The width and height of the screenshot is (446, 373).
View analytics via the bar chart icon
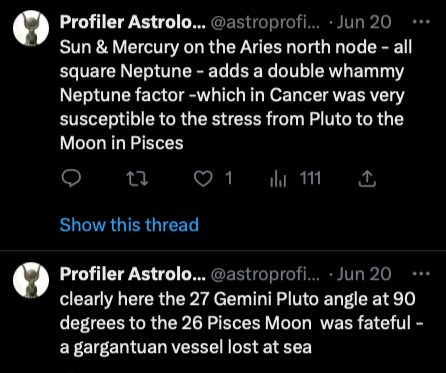(x=278, y=179)
